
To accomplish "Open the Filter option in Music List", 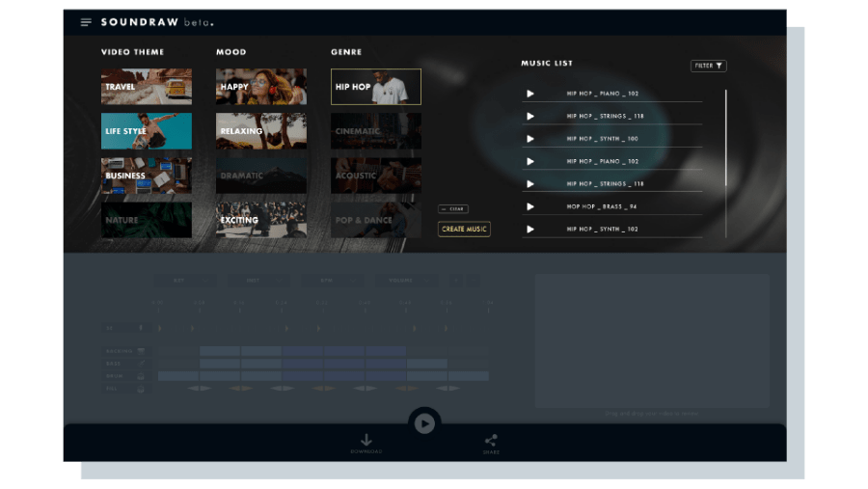I will pos(708,66).
